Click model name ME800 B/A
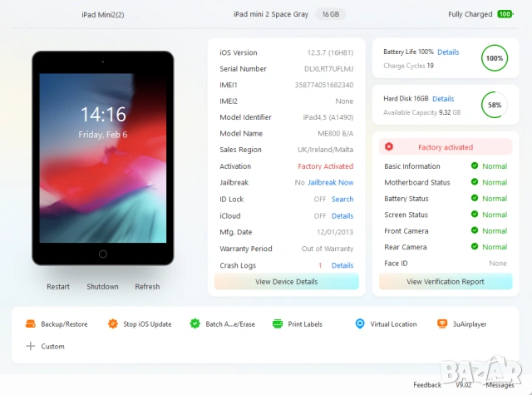The height and width of the screenshot is (395, 532). (336, 134)
